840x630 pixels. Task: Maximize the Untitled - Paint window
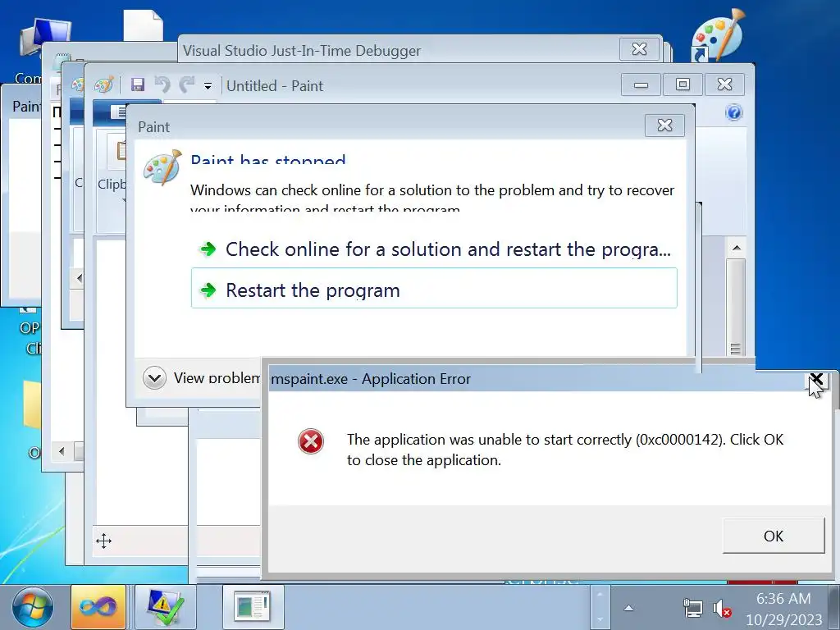point(682,84)
